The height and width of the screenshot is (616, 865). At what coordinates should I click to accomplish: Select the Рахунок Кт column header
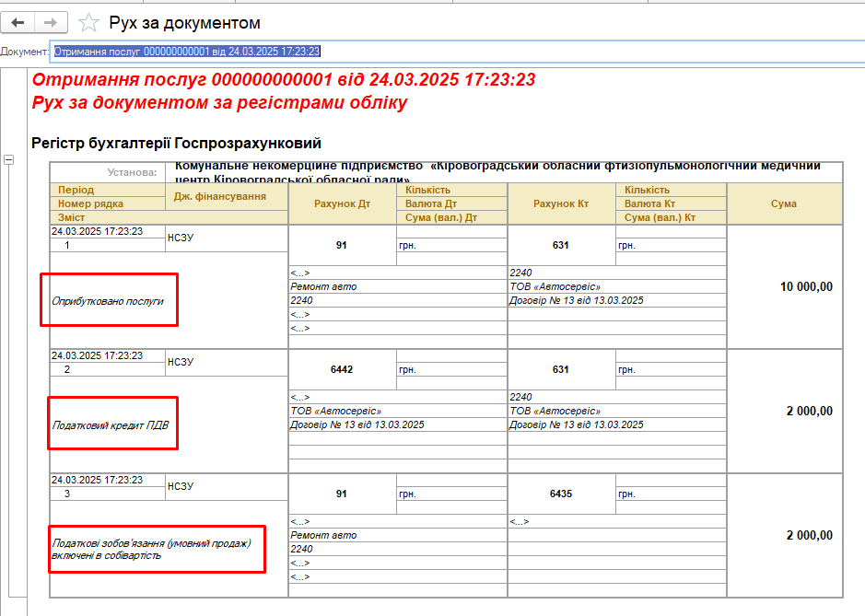click(x=561, y=203)
